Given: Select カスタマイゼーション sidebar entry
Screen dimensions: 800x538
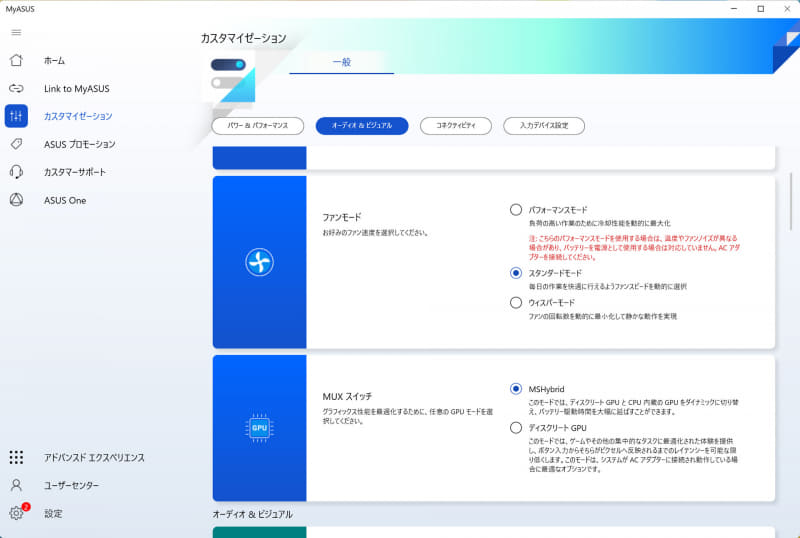Looking at the screenshot, I should [x=78, y=116].
